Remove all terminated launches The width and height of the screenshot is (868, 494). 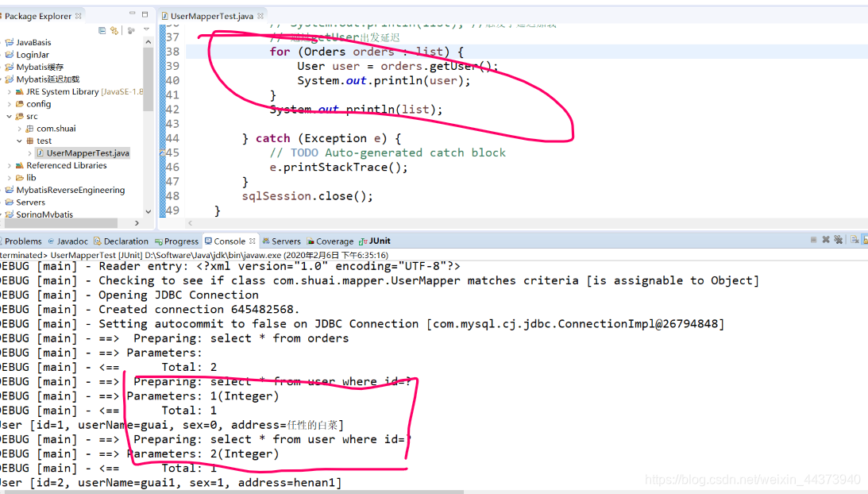(x=838, y=240)
